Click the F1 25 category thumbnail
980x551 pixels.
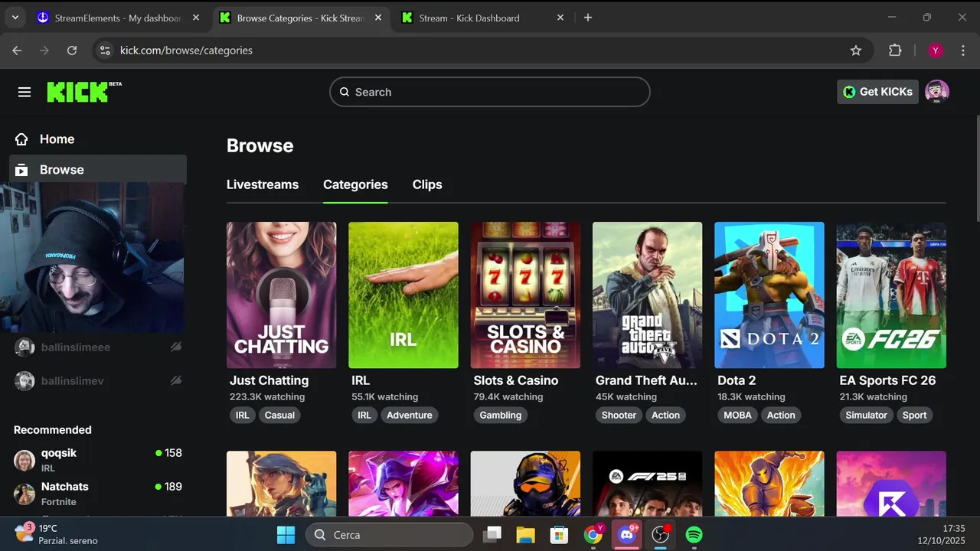pyautogui.click(x=647, y=483)
